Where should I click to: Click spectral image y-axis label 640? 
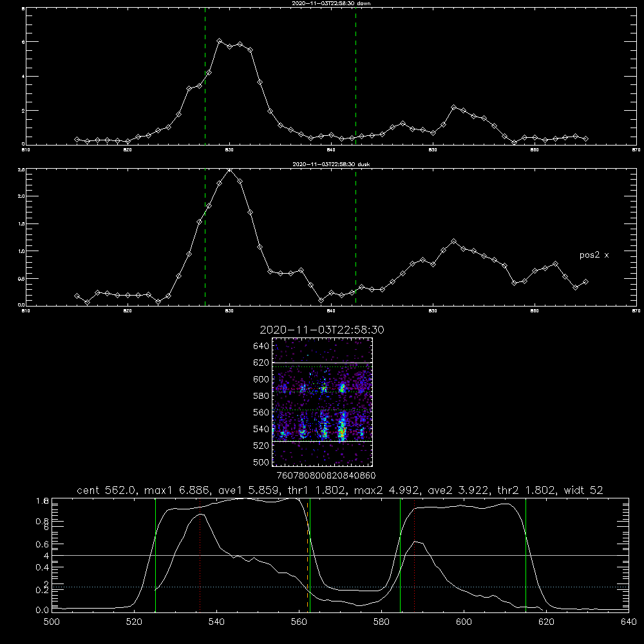click(x=261, y=346)
